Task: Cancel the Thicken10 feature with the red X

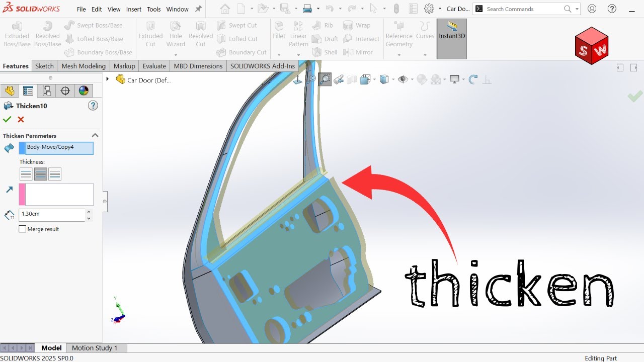Action: [21, 119]
